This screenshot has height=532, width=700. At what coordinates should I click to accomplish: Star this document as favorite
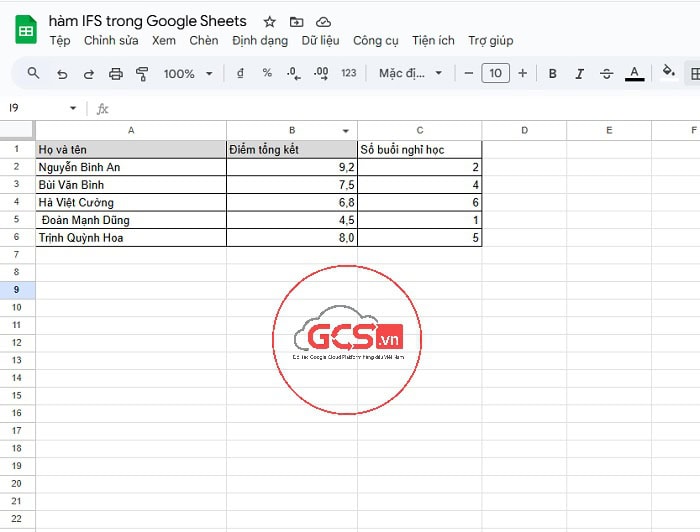(x=269, y=22)
